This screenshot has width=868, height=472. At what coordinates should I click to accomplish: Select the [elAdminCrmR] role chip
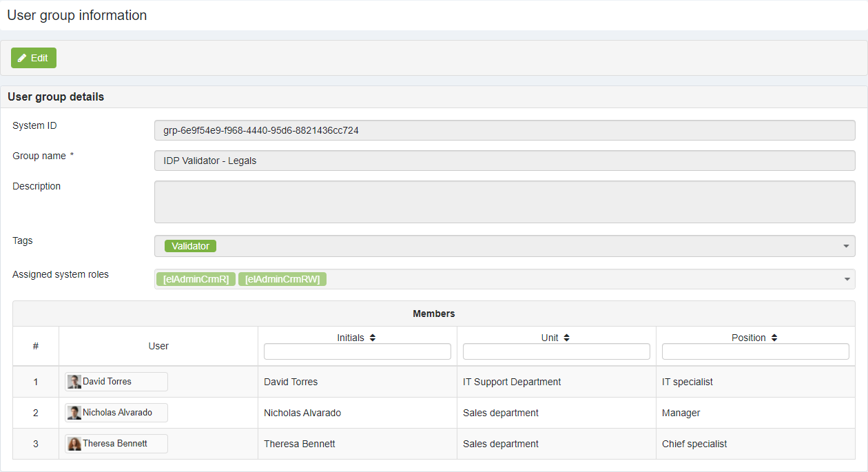[196, 279]
